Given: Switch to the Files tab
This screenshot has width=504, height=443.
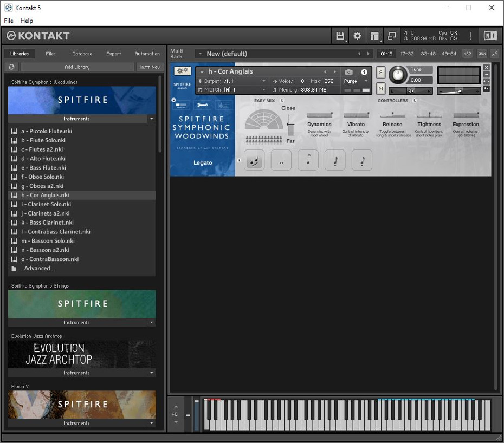Looking at the screenshot, I should 50,54.
